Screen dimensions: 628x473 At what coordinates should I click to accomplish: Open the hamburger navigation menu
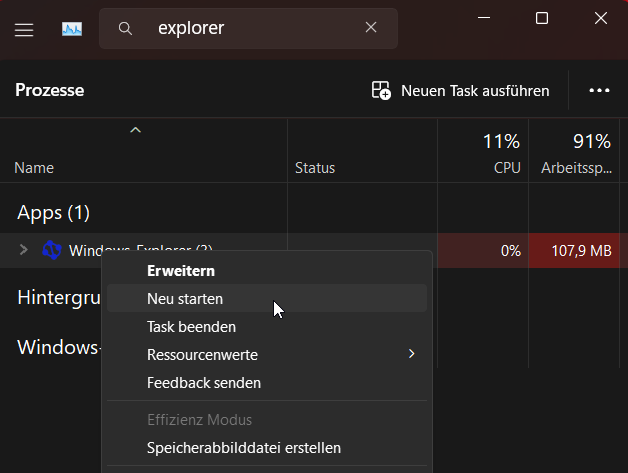(24, 29)
